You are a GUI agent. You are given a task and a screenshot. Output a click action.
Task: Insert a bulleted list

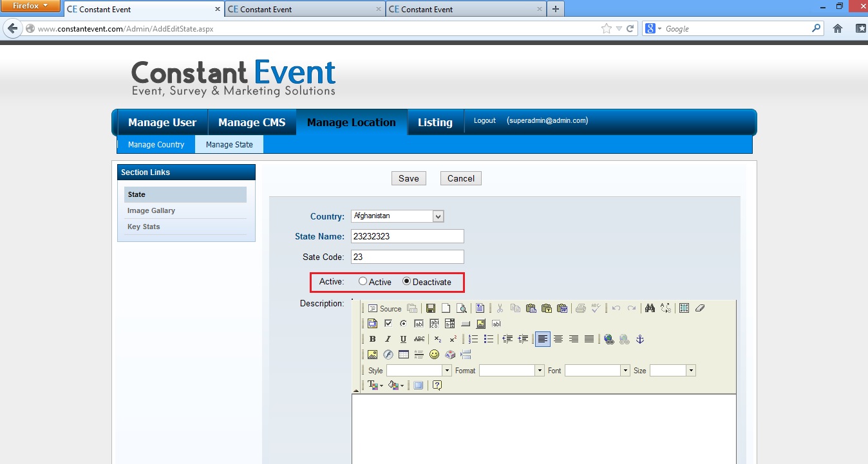[489, 339]
